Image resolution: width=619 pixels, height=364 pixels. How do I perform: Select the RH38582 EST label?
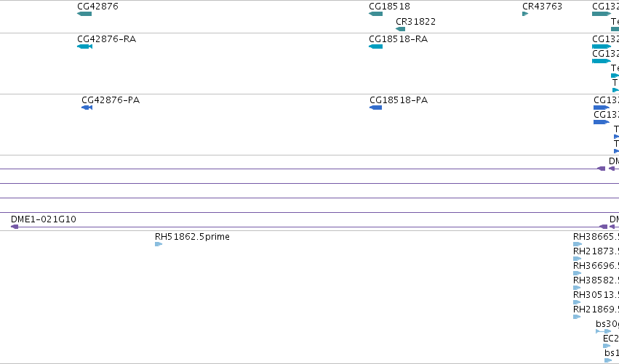point(596,280)
